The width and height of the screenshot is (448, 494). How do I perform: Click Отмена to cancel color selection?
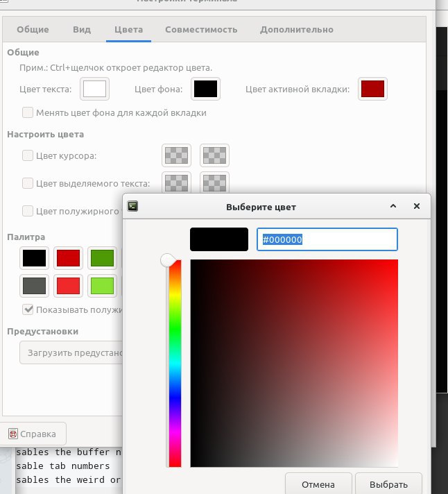pyautogui.click(x=318, y=484)
